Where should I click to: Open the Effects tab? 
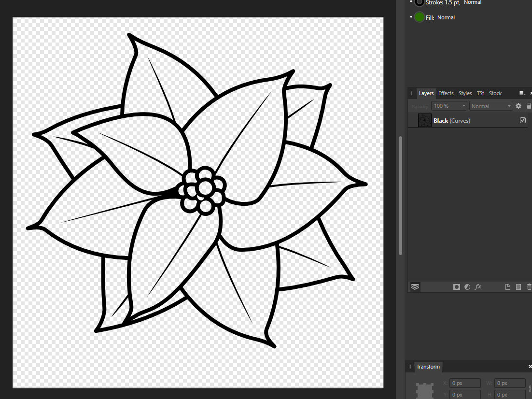[x=446, y=93]
